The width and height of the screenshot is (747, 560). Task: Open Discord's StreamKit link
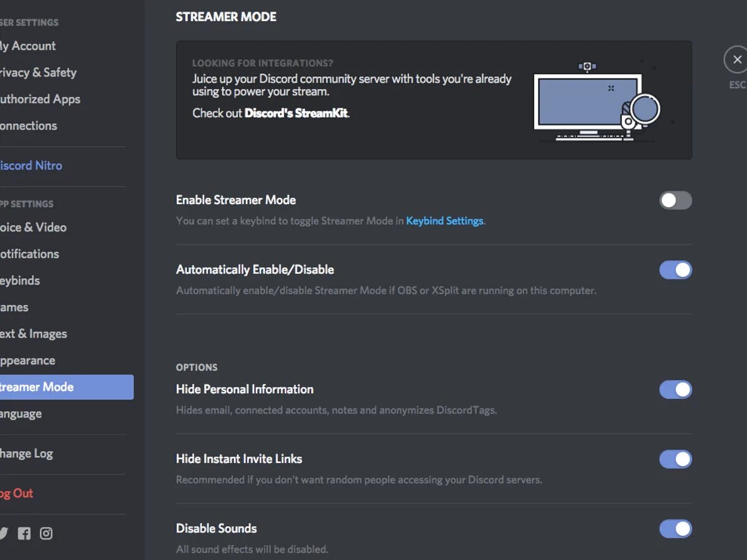click(x=296, y=113)
